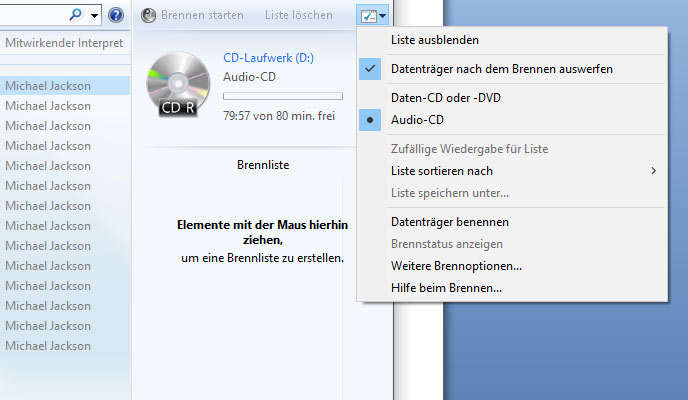Viewport: 688px width, 400px height.
Task: Select Liste ausblenden from the menu
Action: (434, 40)
